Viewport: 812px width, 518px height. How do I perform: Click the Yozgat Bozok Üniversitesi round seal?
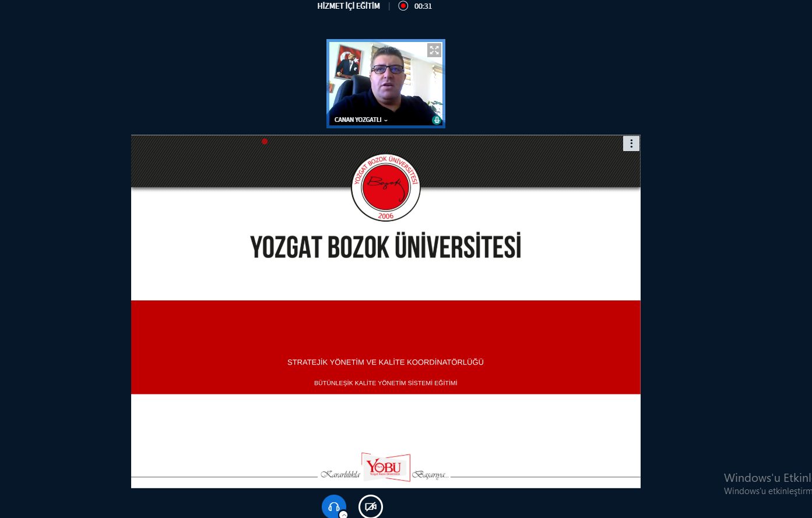pos(385,187)
